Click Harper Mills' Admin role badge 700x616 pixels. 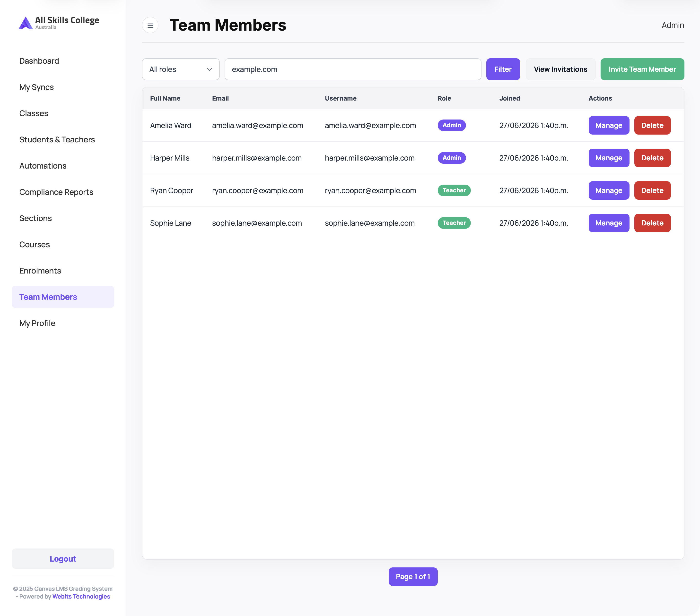451,158
